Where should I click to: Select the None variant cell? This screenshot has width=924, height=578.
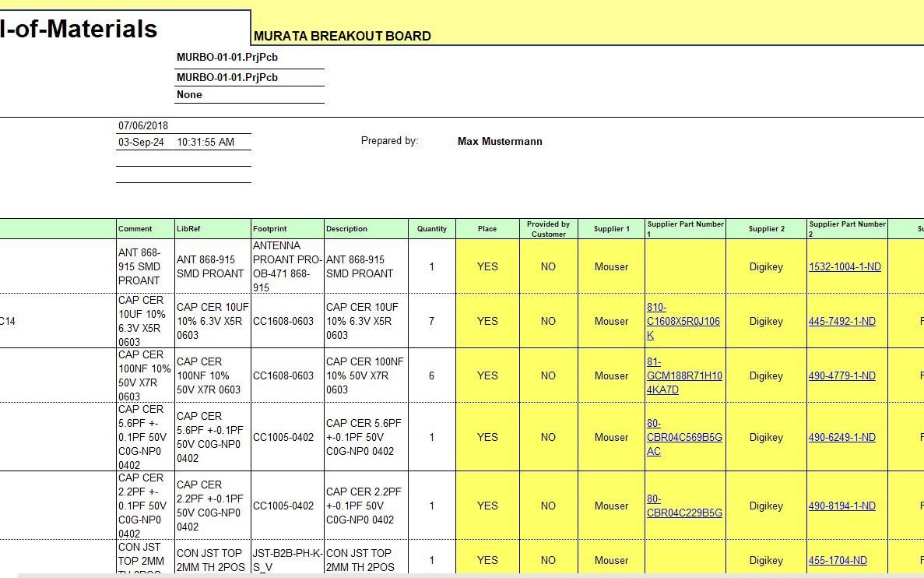click(x=248, y=95)
